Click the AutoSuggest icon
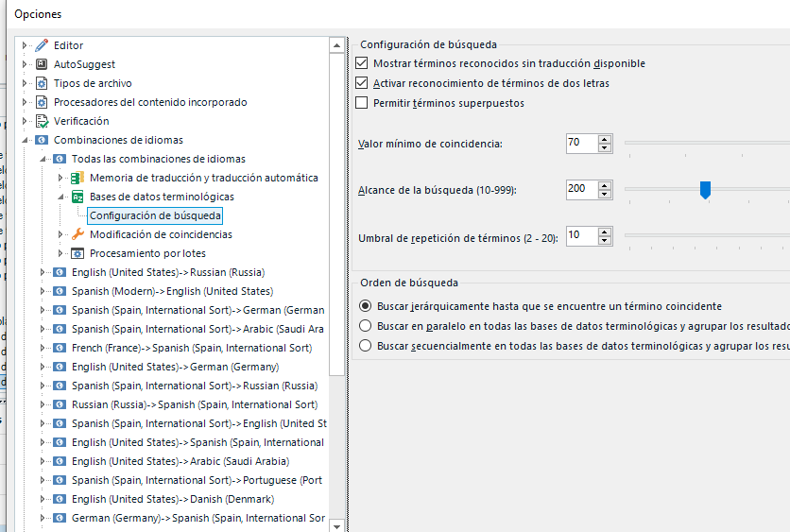 coord(42,64)
